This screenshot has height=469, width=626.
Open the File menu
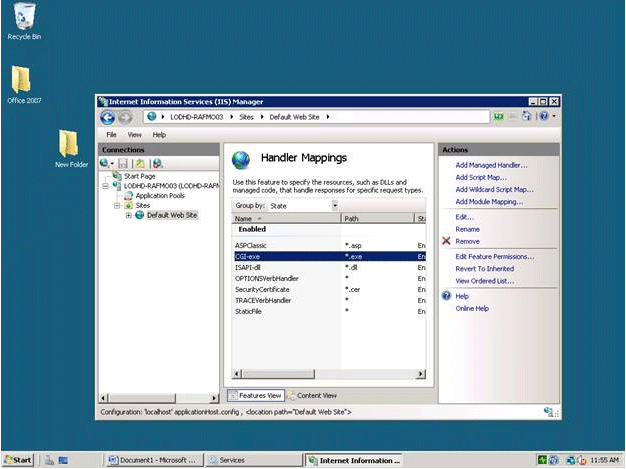[111, 134]
